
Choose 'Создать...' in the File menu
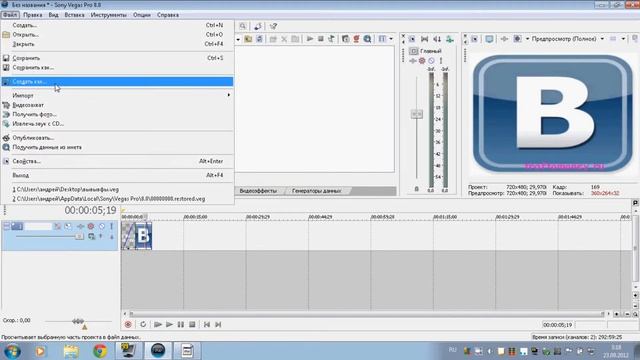pyautogui.click(x=117, y=25)
